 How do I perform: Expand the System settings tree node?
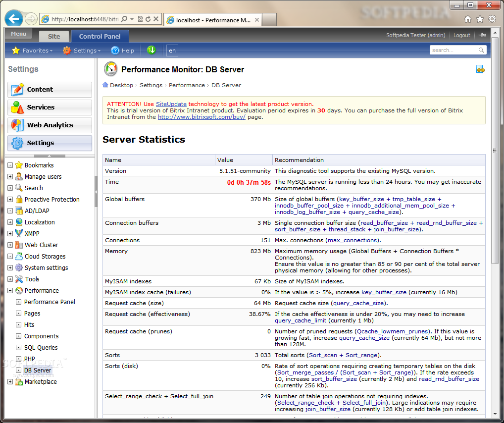coord(10,267)
